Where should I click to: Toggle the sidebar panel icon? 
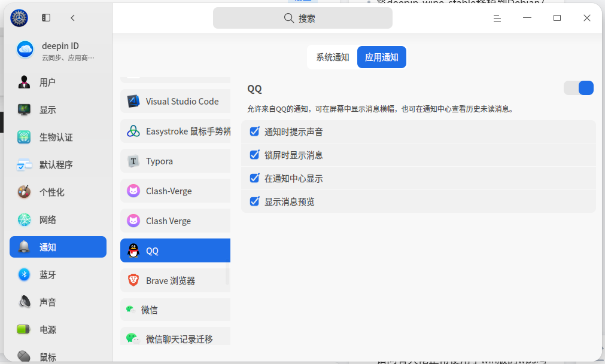tap(46, 18)
